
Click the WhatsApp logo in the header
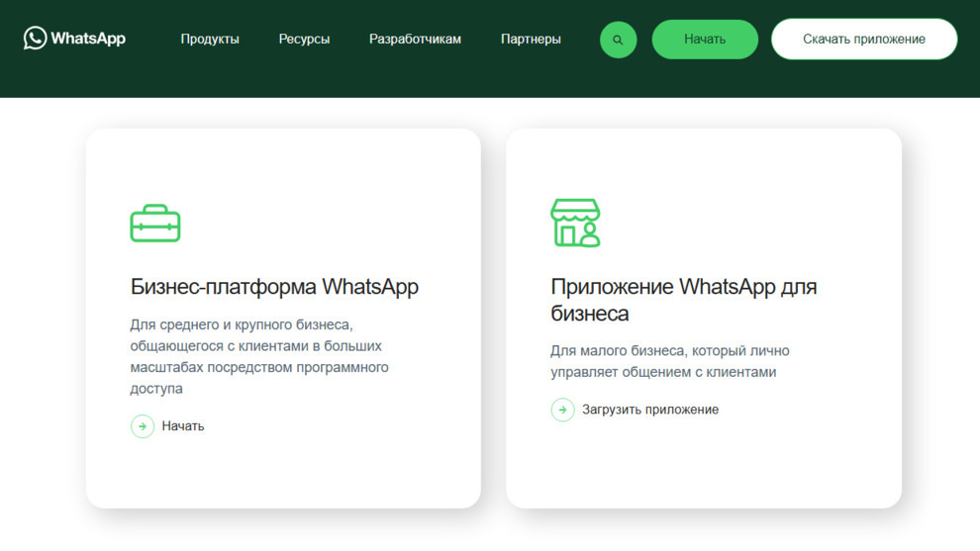(x=74, y=39)
